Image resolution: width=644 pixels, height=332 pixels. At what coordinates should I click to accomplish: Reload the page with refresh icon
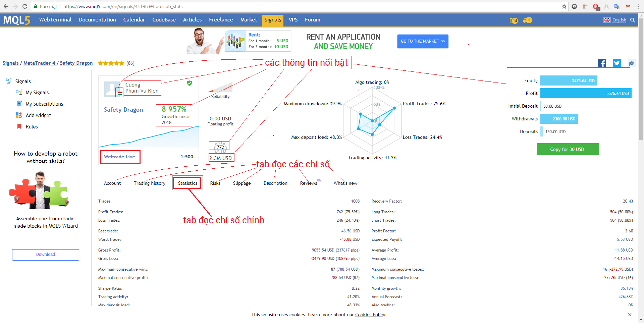(x=25, y=6)
